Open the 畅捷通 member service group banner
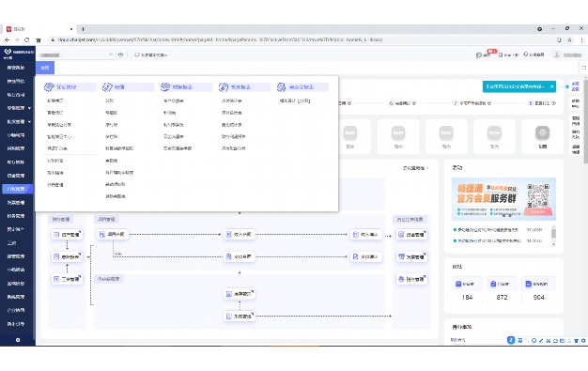This screenshot has height=371, width=588. [x=503, y=199]
